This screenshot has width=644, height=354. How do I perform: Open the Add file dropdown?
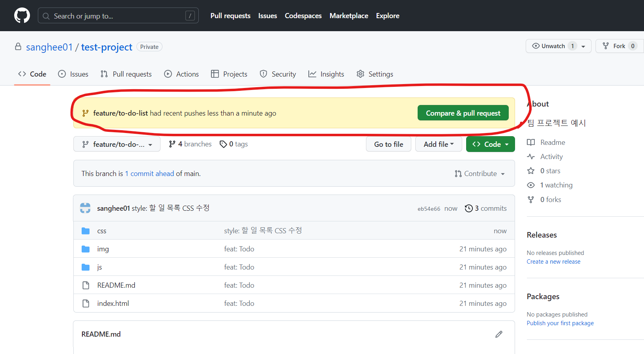439,144
